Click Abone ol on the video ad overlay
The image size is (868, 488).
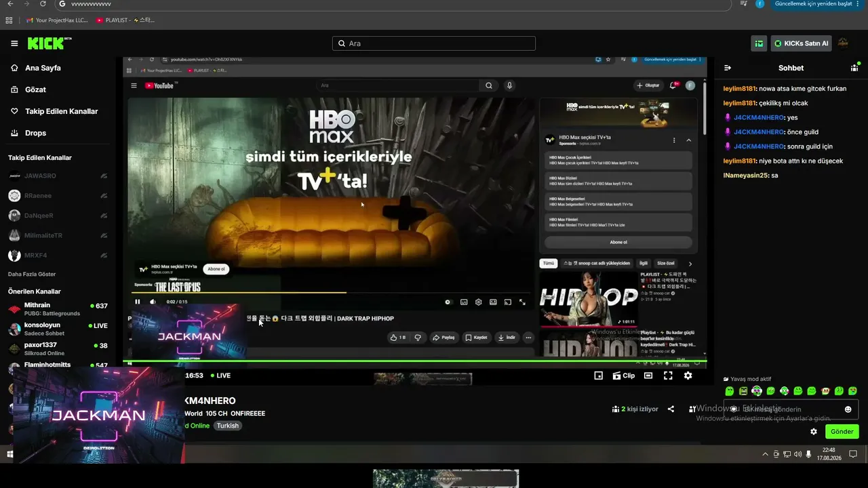click(216, 269)
